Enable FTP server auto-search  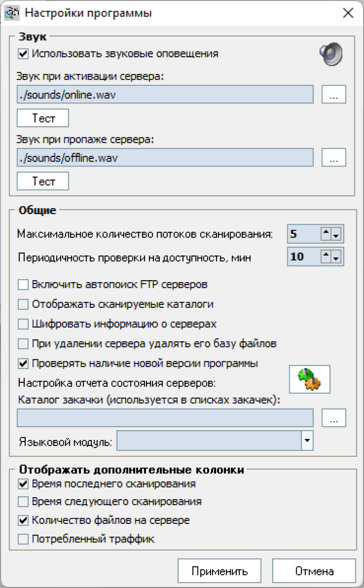(23, 284)
